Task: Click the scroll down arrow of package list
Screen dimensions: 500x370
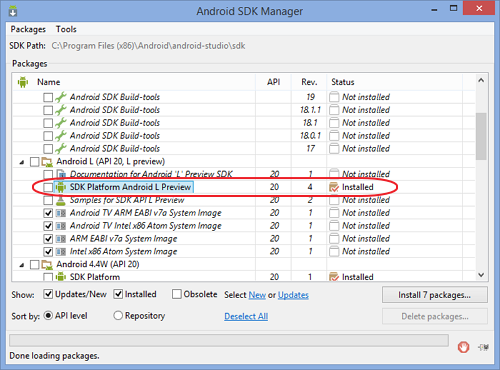Action: (481, 275)
